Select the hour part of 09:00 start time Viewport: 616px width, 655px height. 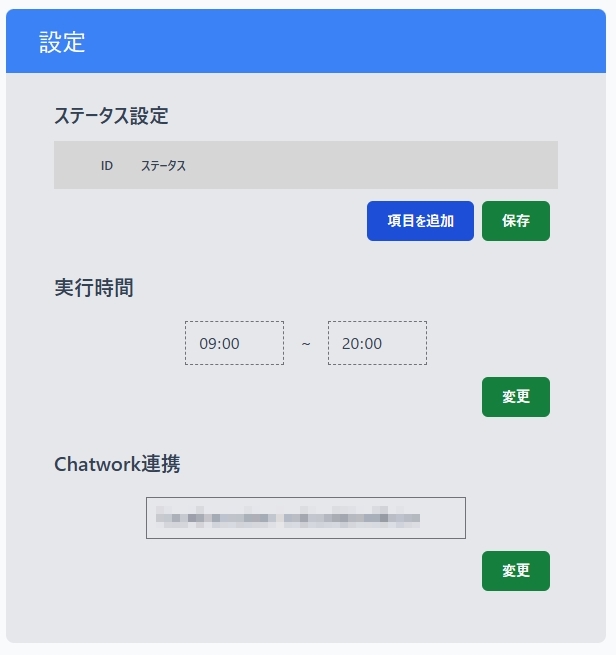pyautogui.click(x=207, y=343)
